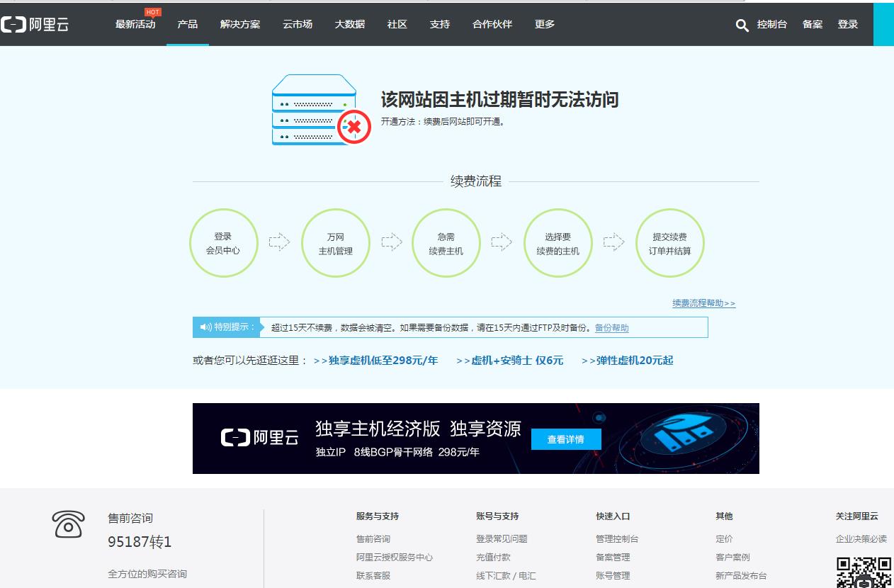The width and height of the screenshot is (894, 588).
Task: Open the 备案 link in header
Action: (x=813, y=24)
